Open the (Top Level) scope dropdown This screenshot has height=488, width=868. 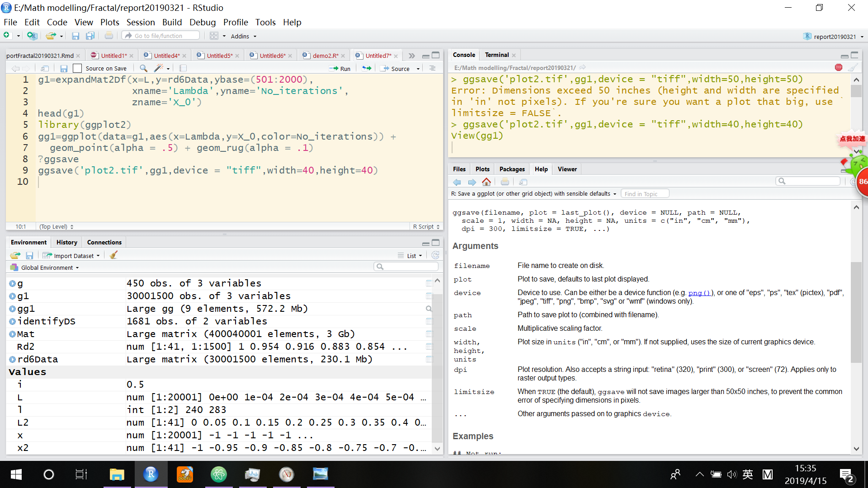coord(56,226)
